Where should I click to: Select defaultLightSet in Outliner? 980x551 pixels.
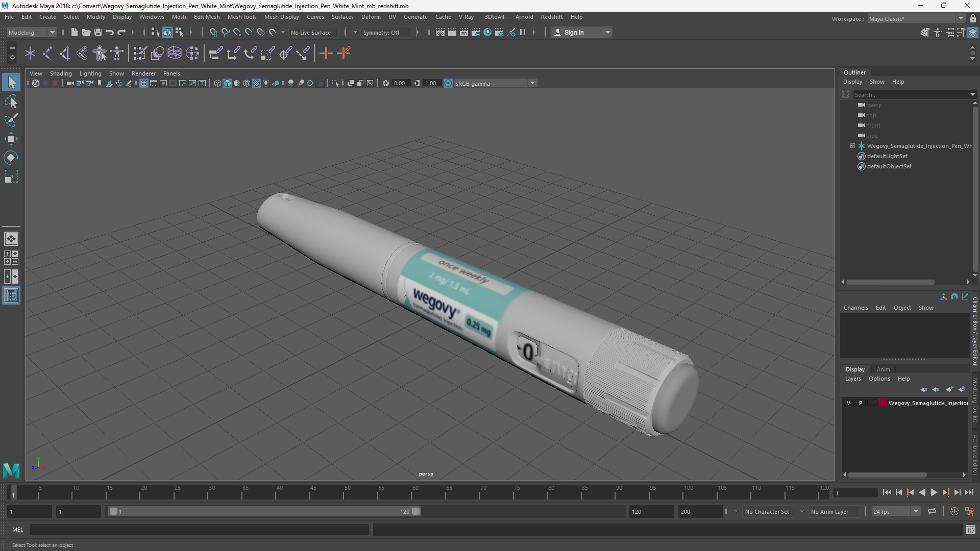[x=887, y=156]
